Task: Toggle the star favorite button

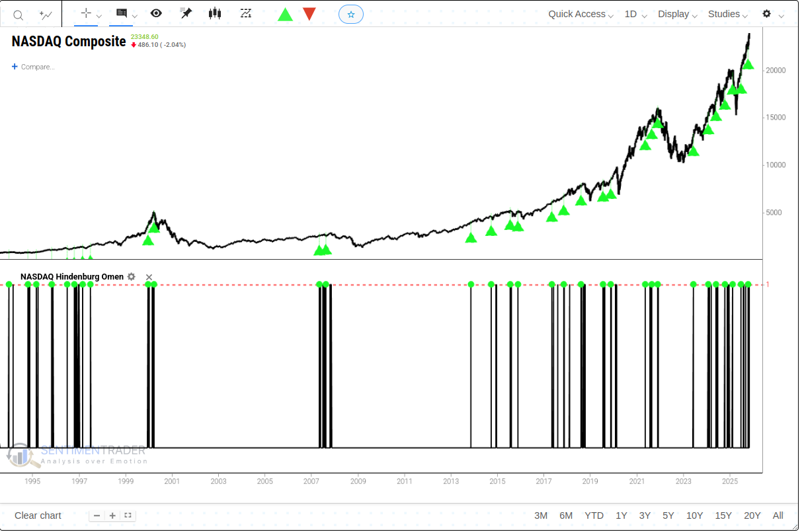Action: 351,14
